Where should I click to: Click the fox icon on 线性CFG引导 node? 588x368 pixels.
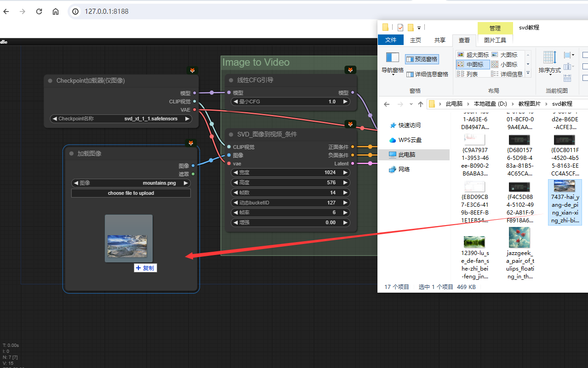[x=350, y=70]
